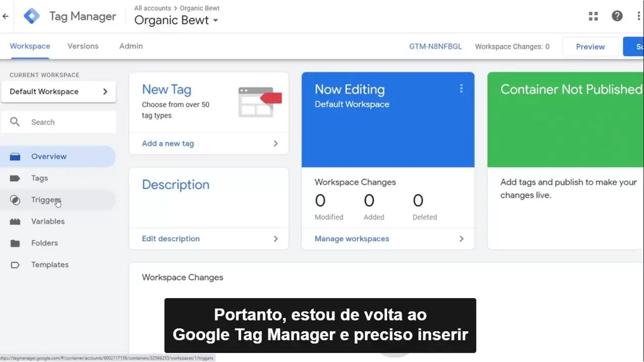
Task: Click the Add a new tag link
Action: 168,143
